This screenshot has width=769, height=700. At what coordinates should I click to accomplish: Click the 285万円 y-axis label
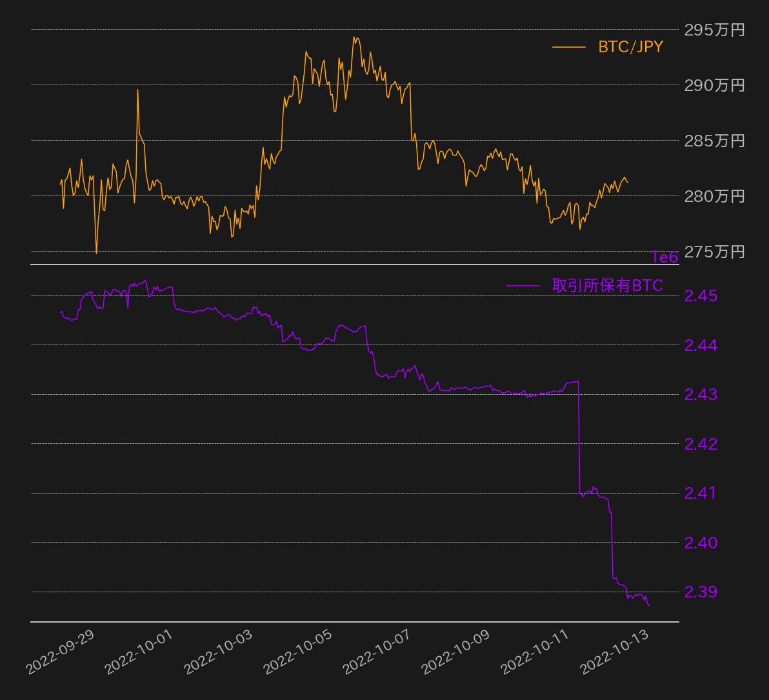714,141
